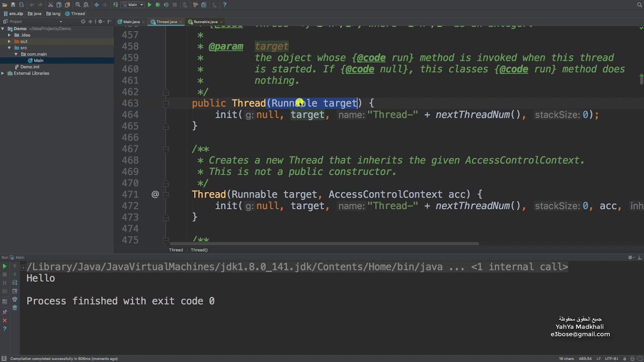Select Thread() in bottom editor breadcrumb

tap(199, 250)
